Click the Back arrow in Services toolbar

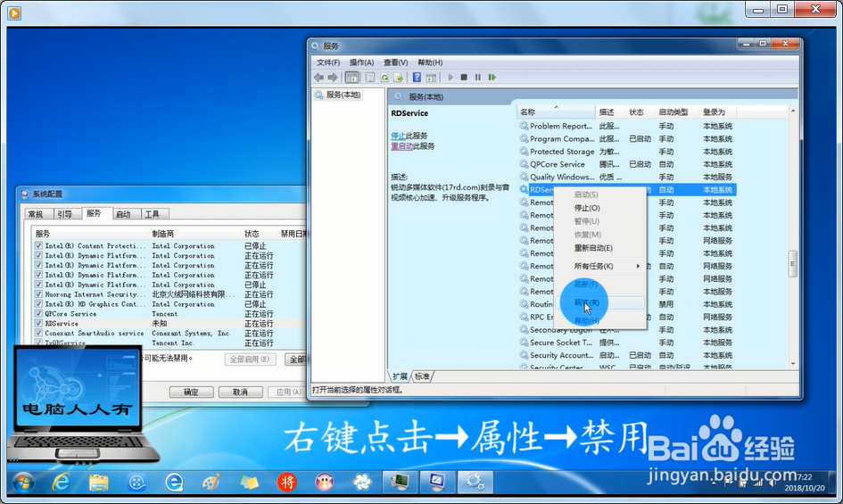click(x=318, y=78)
